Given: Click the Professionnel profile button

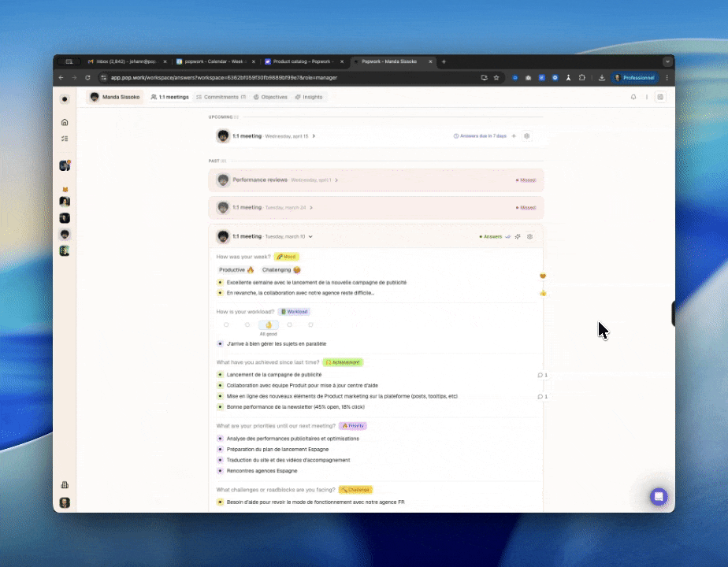Looking at the screenshot, I should point(634,77).
